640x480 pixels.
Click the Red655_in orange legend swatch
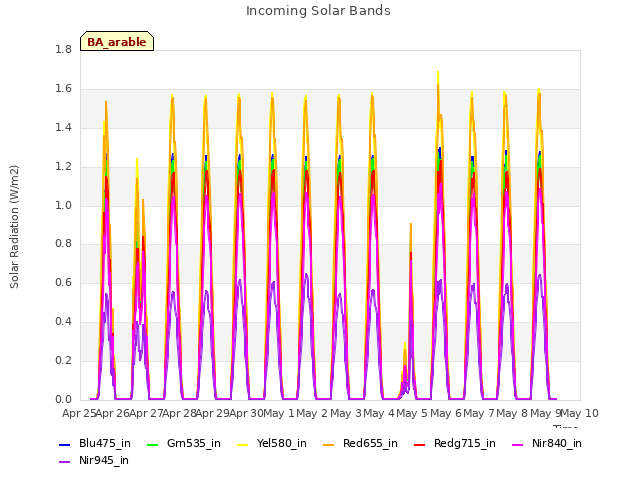329,444
